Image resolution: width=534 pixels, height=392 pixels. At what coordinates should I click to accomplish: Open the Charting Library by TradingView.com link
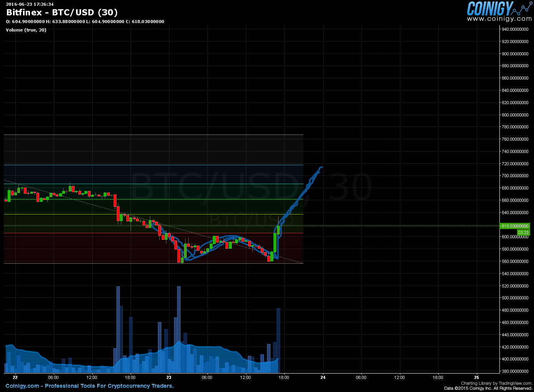[496, 383]
